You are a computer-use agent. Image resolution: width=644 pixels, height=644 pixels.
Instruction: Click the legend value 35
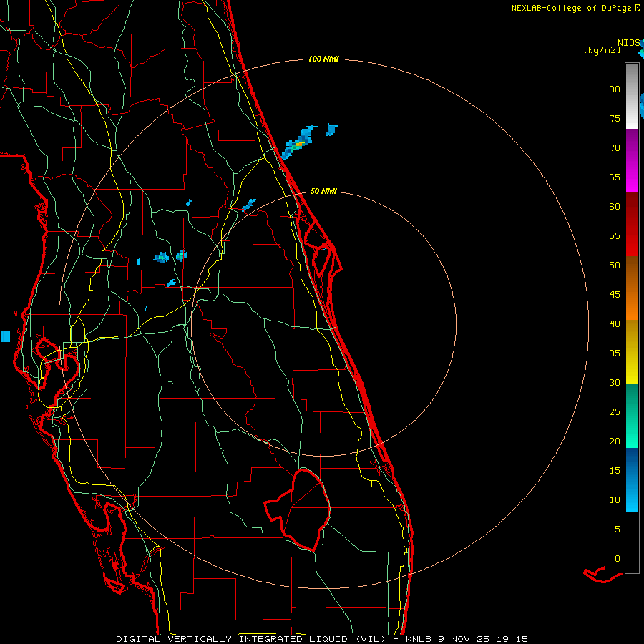(x=615, y=353)
